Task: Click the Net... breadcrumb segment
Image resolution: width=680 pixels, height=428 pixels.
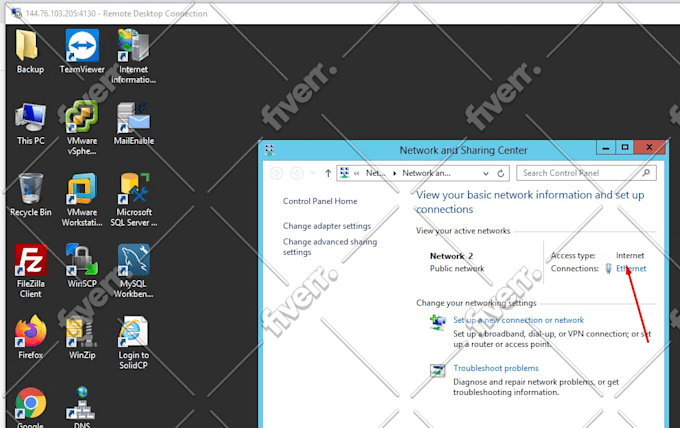Action: click(x=375, y=173)
